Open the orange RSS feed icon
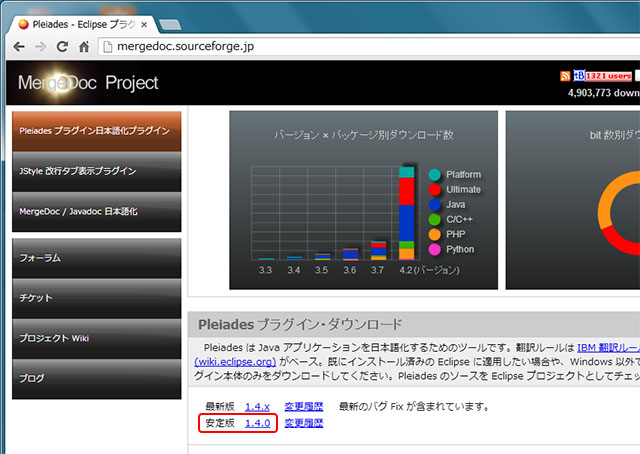The width and height of the screenshot is (640, 454). [x=565, y=76]
